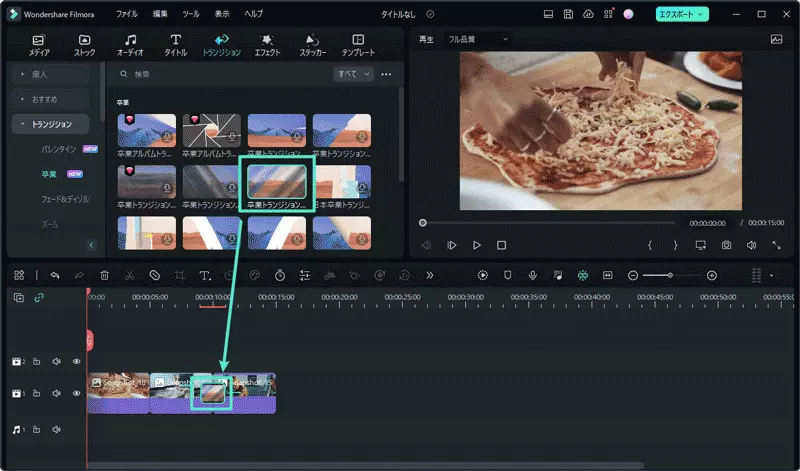Click the preview volume speaker icon
This screenshot has height=471, width=800.
[751, 245]
